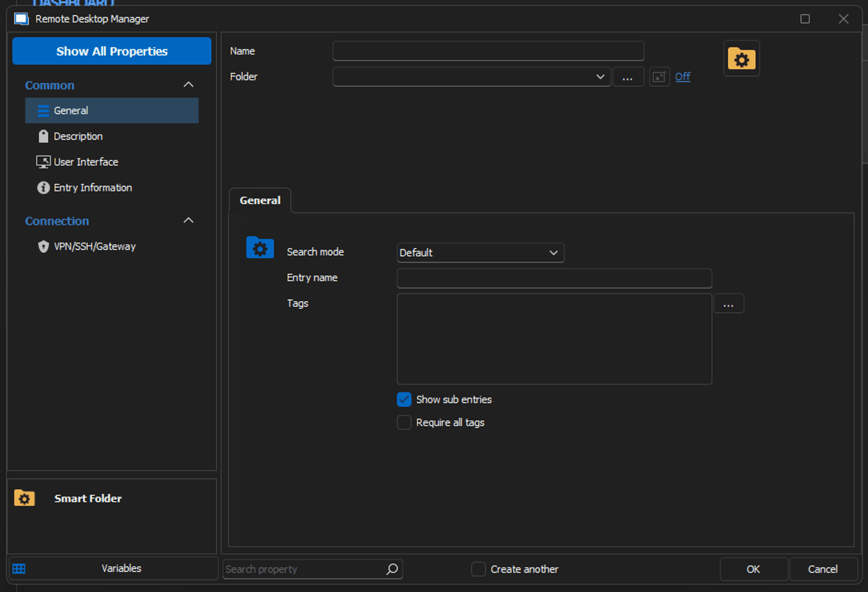Uncheck Show sub entries
The image size is (868, 592).
pyautogui.click(x=404, y=400)
